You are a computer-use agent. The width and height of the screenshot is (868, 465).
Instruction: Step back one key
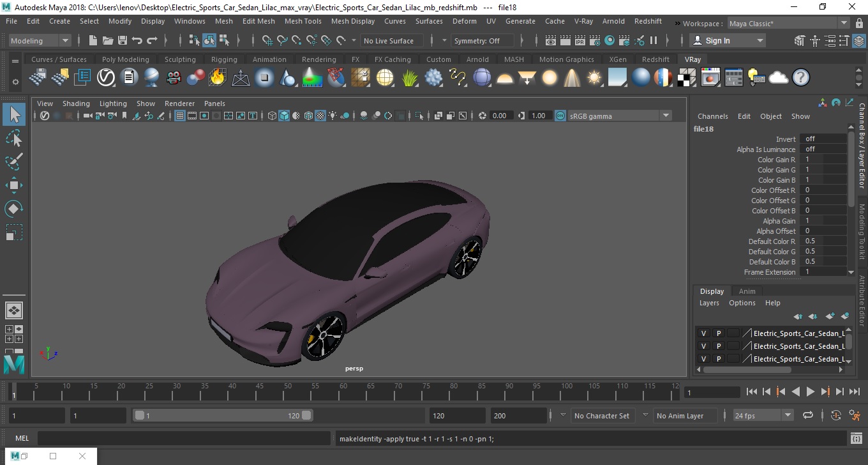[781, 392]
